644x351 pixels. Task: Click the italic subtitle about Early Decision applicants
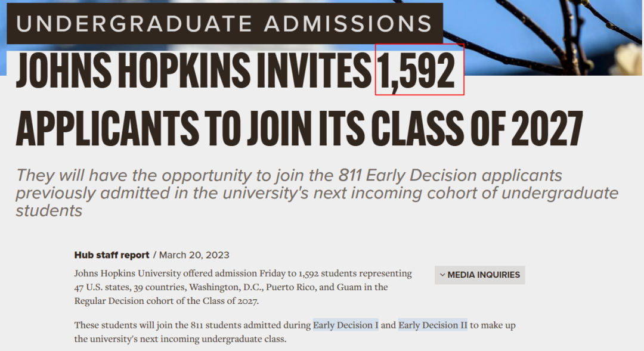[317, 193]
